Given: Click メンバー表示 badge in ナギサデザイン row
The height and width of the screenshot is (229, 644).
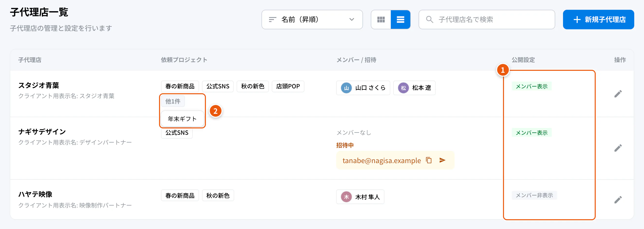Looking at the screenshot, I should click(x=532, y=133).
